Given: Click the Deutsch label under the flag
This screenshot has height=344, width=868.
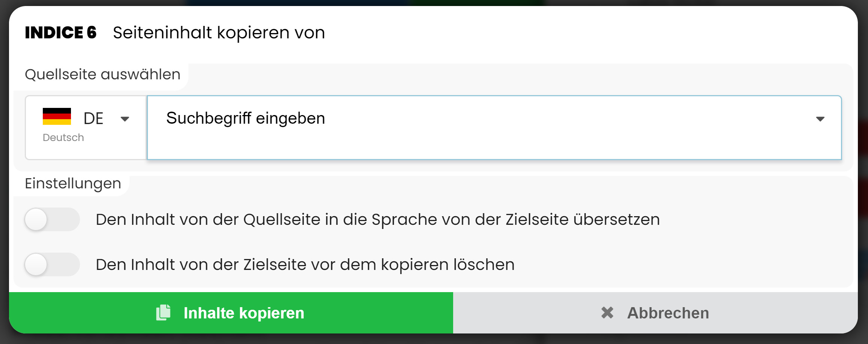Looking at the screenshot, I should tap(63, 138).
